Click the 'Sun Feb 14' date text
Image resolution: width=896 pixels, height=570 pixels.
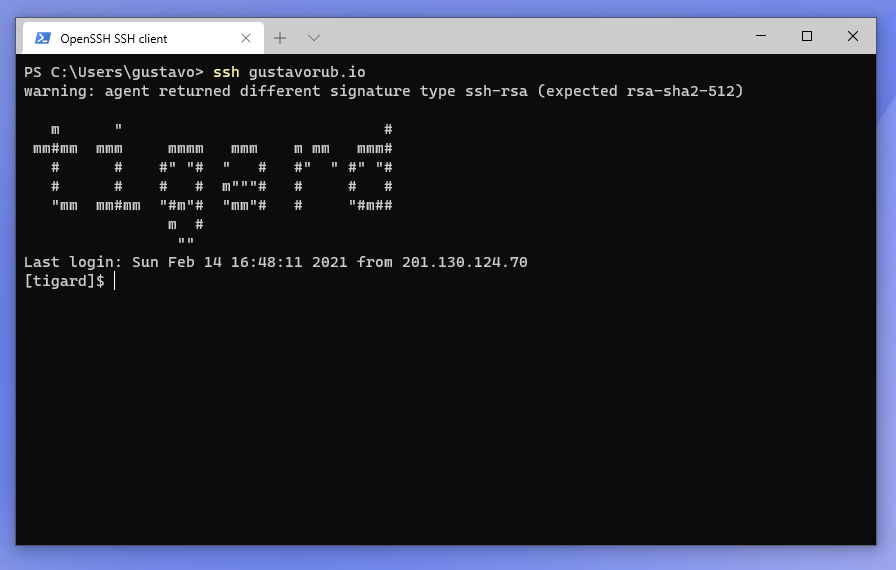pos(177,262)
